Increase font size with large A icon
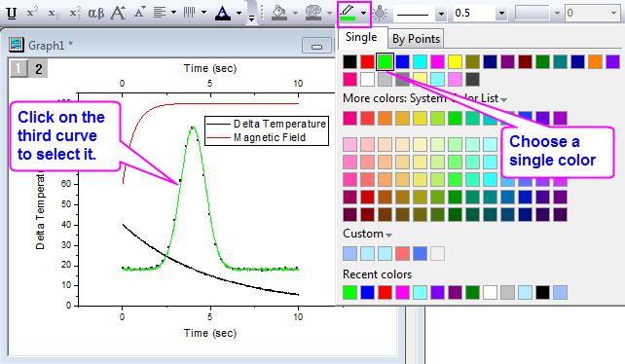Image resolution: width=625 pixels, height=364 pixels. click(118, 13)
